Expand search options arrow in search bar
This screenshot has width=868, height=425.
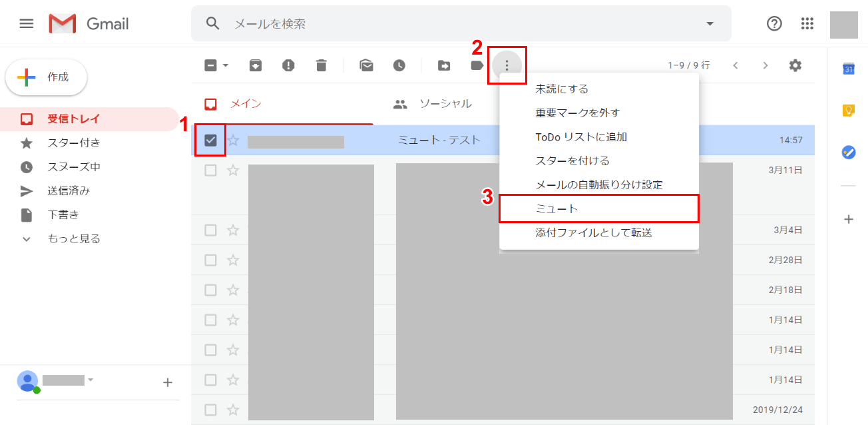point(710,24)
